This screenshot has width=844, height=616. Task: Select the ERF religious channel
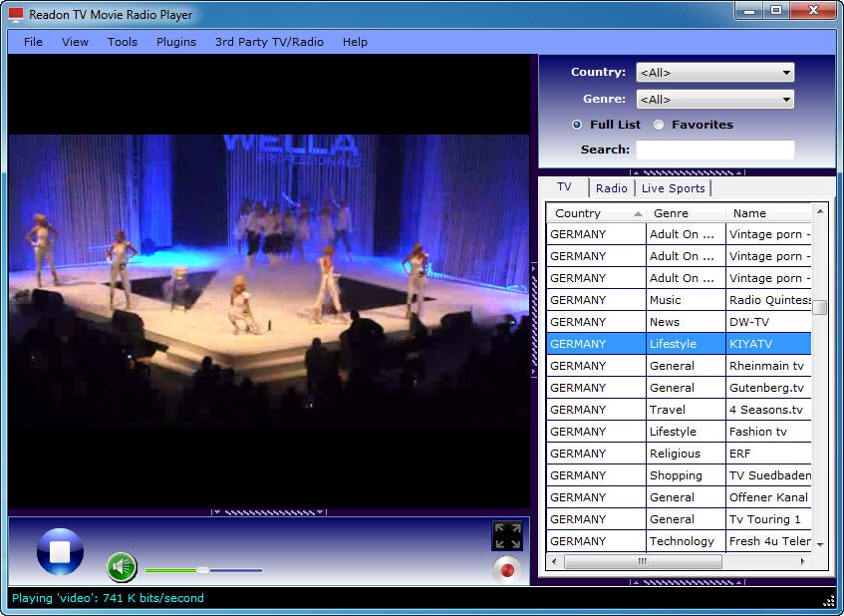pos(679,454)
